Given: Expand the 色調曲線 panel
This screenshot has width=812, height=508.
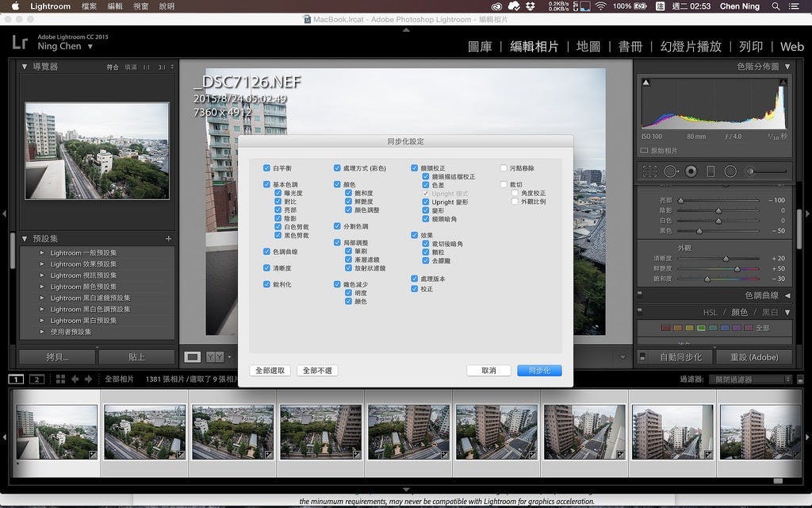Looking at the screenshot, I should [787, 295].
